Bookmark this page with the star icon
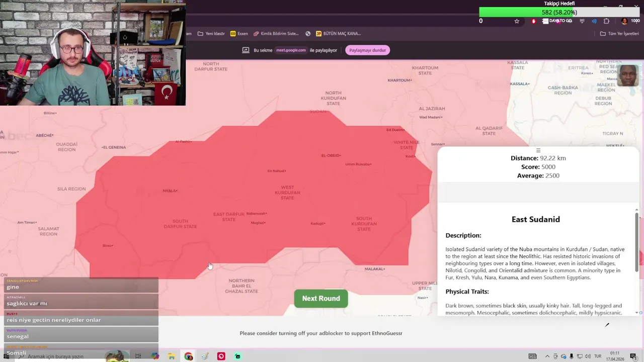The width and height of the screenshot is (644, 362). click(517, 21)
